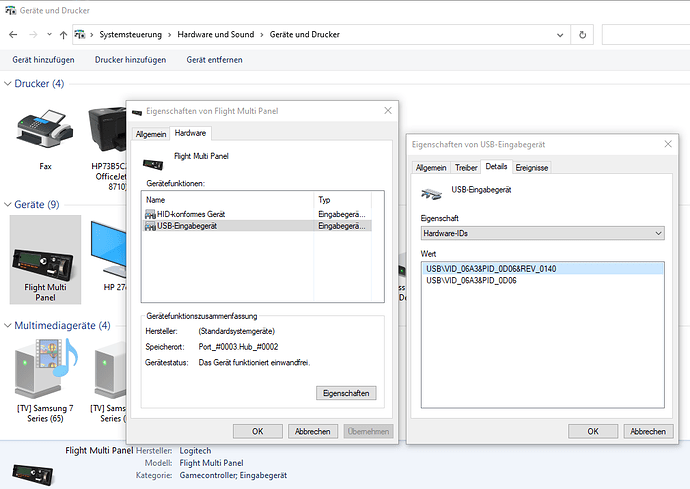Select the HID-konformes Gerät list entry
The height and width of the screenshot is (489, 690).
pos(190,214)
